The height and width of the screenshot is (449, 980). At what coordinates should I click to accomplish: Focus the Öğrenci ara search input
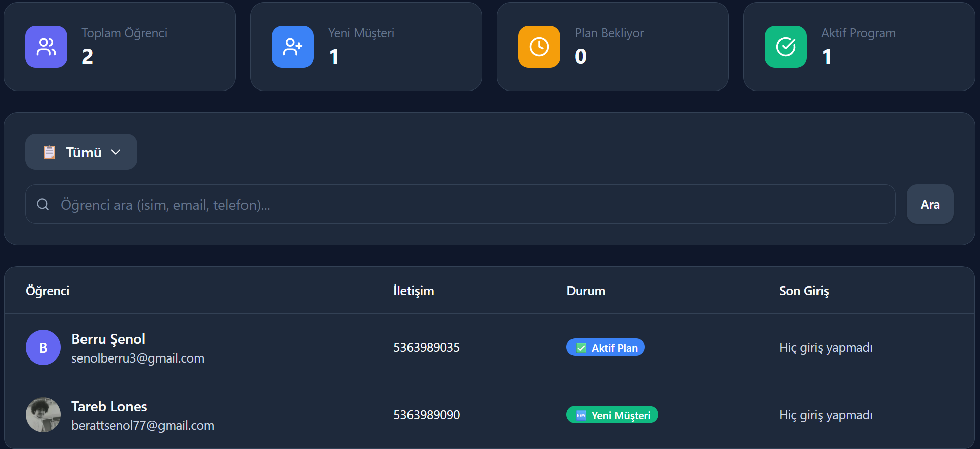coord(473,204)
